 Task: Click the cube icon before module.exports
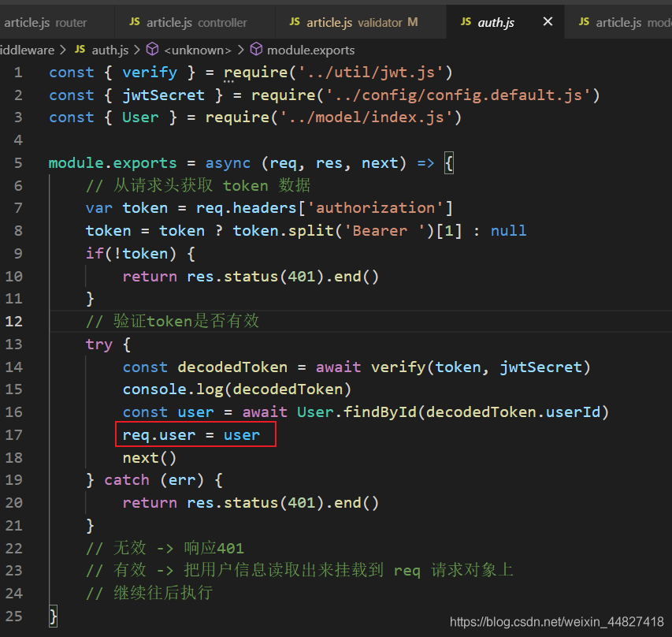(256, 50)
